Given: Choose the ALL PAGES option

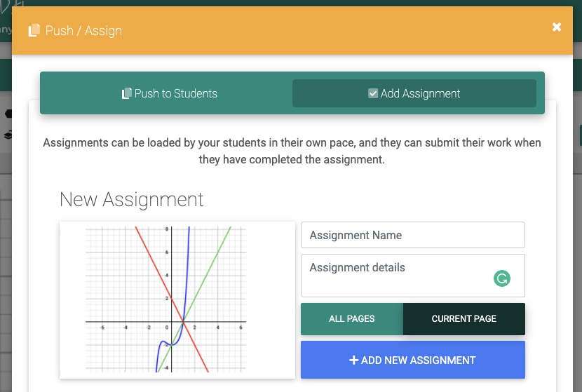Looking at the screenshot, I should tap(352, 319).
